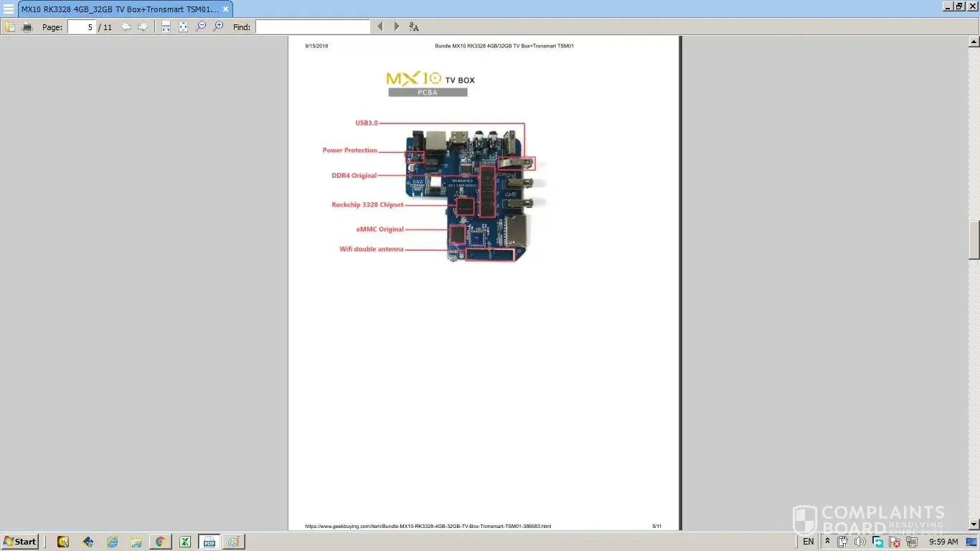Toggle Fit Page view mode
The image size is (980, 551).
(x=184, y=27)
